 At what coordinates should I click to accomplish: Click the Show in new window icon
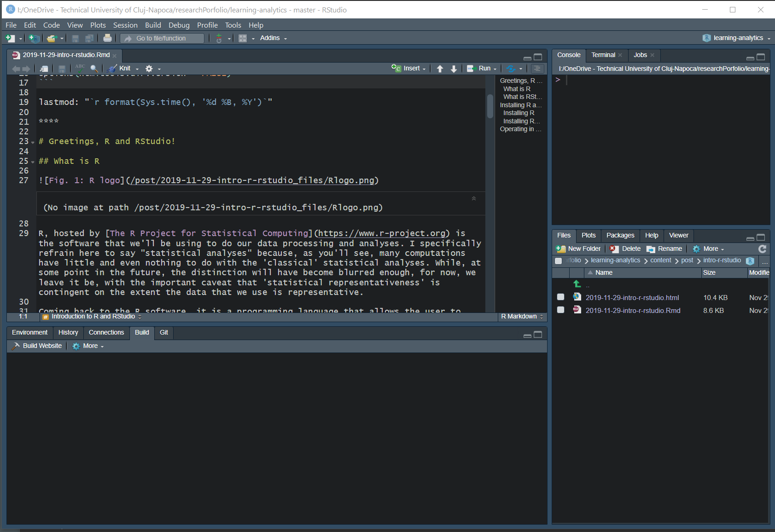44,69
